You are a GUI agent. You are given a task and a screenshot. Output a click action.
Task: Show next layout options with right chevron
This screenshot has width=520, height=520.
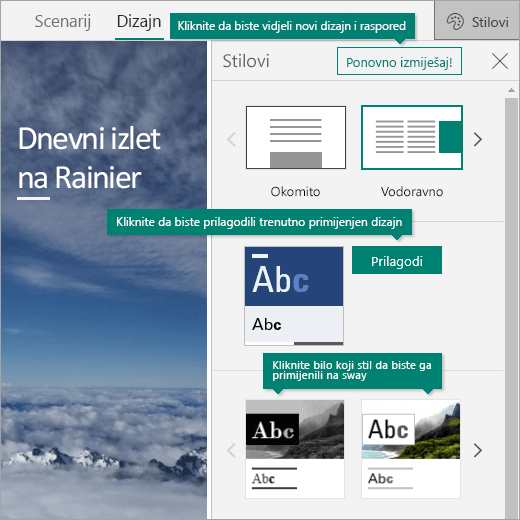[478, 139]
